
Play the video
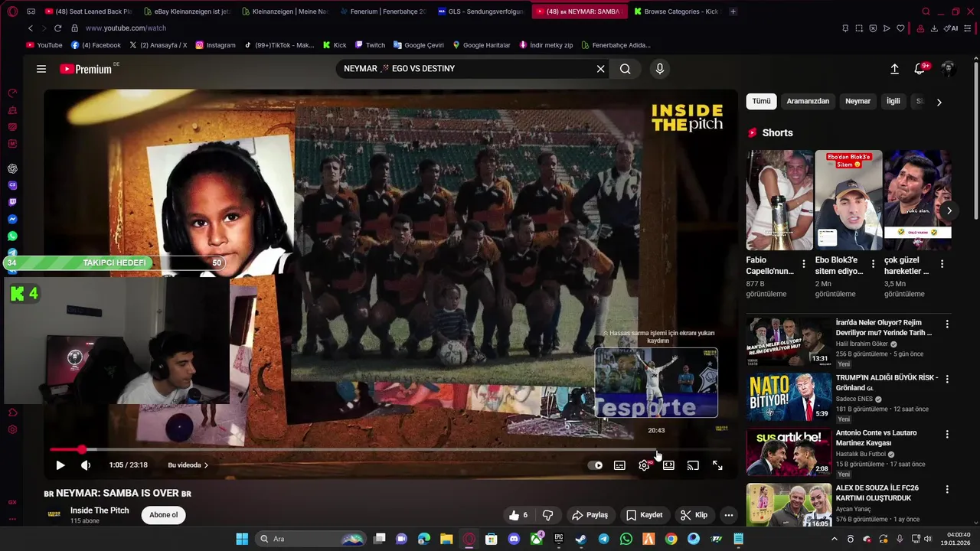tap(60, 465)
